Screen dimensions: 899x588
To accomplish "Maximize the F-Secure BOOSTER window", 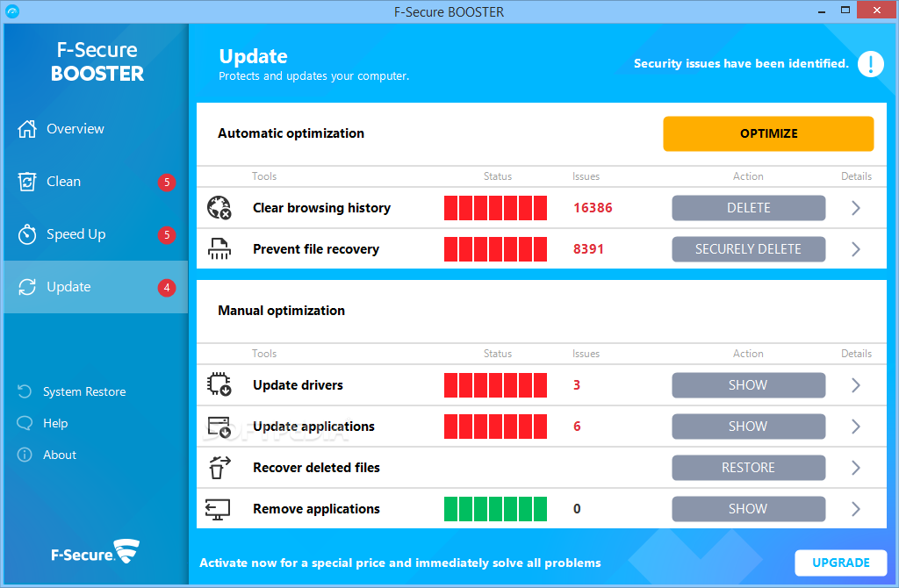I will 845,11.
